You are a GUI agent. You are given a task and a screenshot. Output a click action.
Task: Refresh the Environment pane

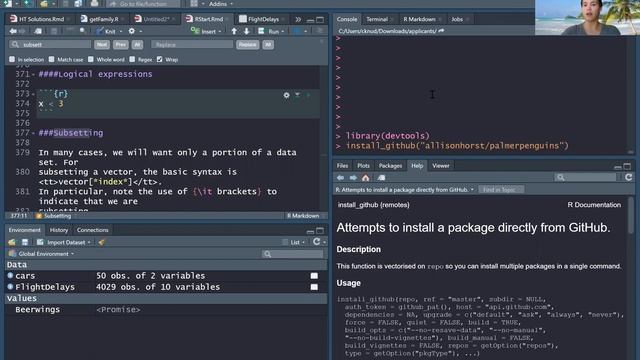[x=316, y=242]
